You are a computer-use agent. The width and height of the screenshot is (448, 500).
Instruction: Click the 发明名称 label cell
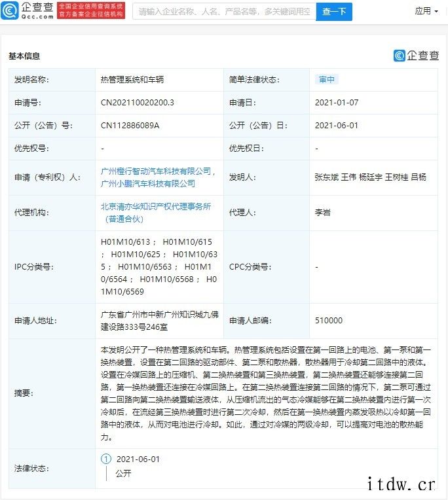pyautogui.click(x=52, y=80)
